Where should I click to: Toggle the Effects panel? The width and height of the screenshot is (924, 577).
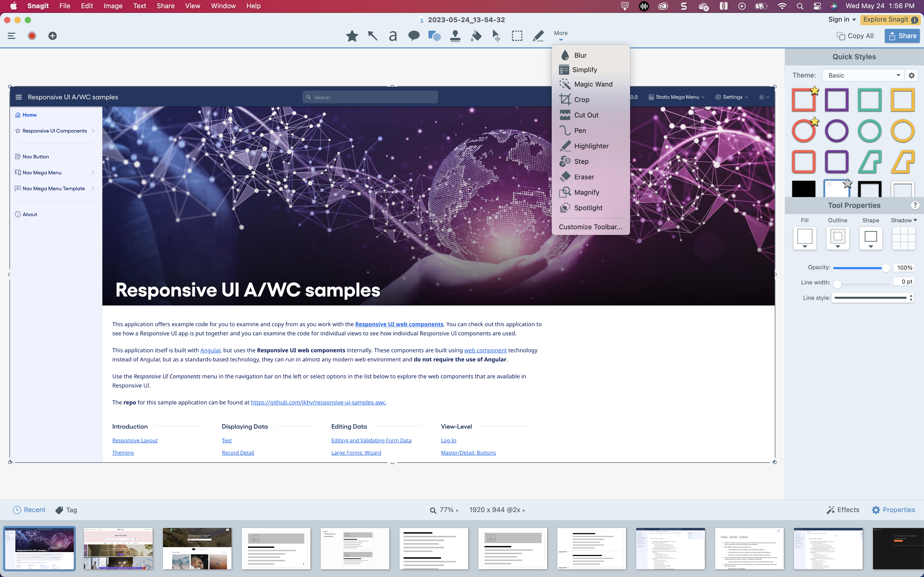[x=843, y=510]
